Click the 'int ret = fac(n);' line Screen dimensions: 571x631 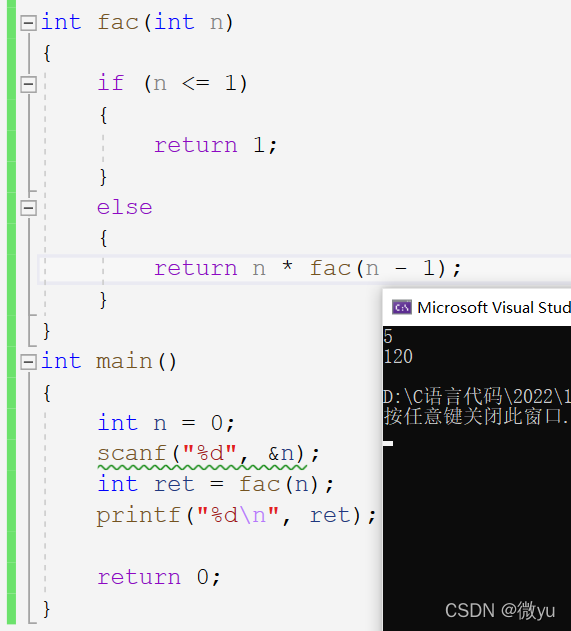[x=216, y=485]
